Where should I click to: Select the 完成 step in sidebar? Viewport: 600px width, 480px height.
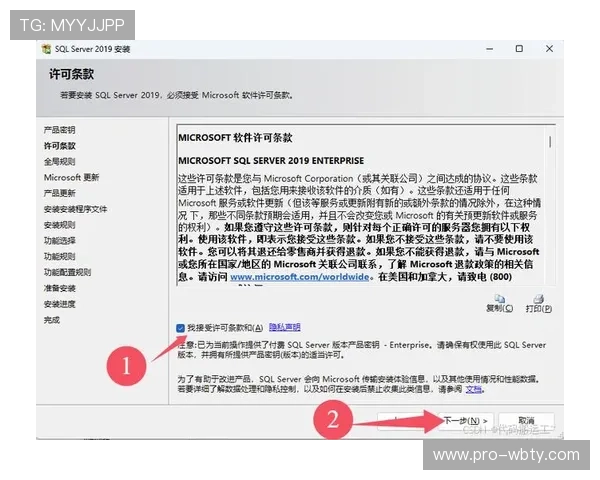[52, 320]
